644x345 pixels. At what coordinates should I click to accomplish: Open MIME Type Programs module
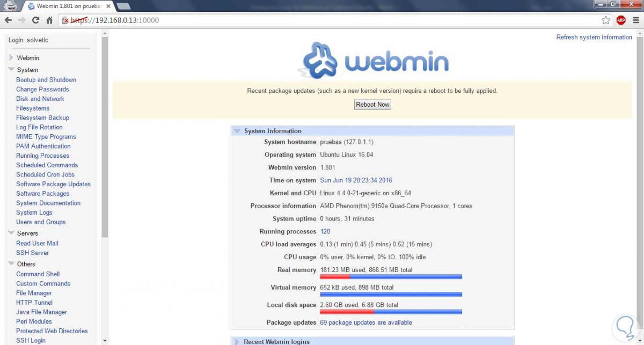click(46, 137)
